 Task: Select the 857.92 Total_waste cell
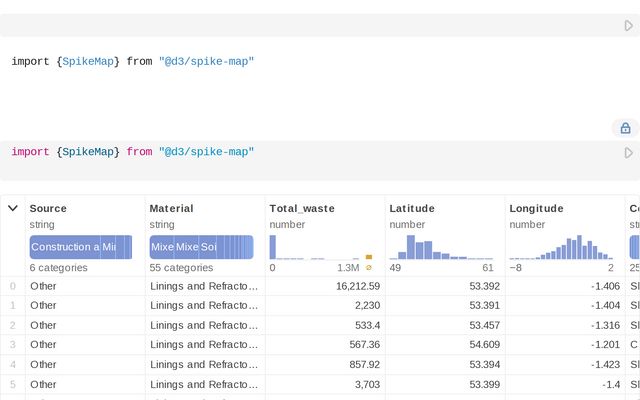coord(325,364)
